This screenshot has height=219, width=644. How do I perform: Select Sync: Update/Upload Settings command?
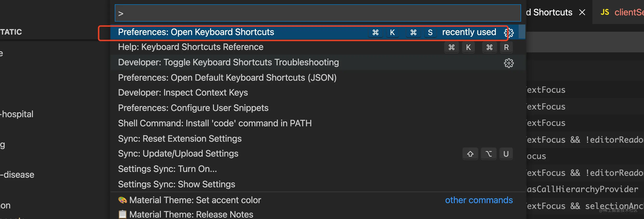(178, 154)
